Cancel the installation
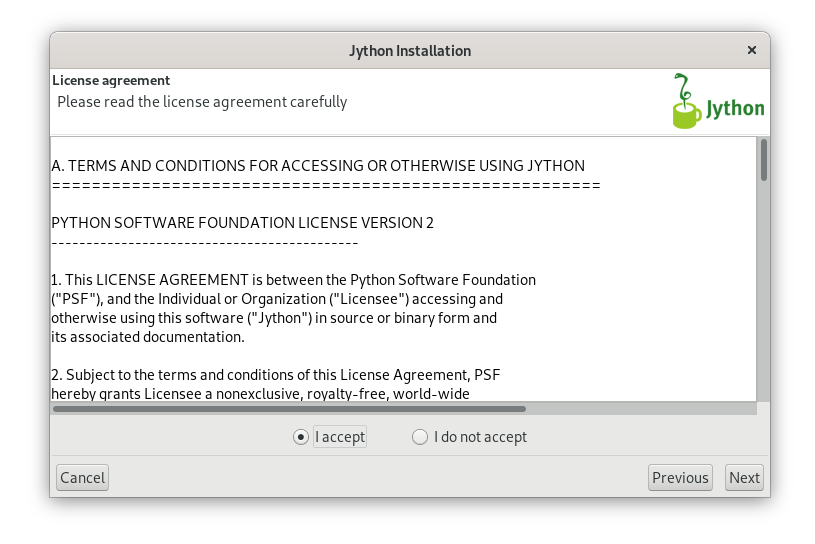 pyautogui.click(x=82, y=477)
